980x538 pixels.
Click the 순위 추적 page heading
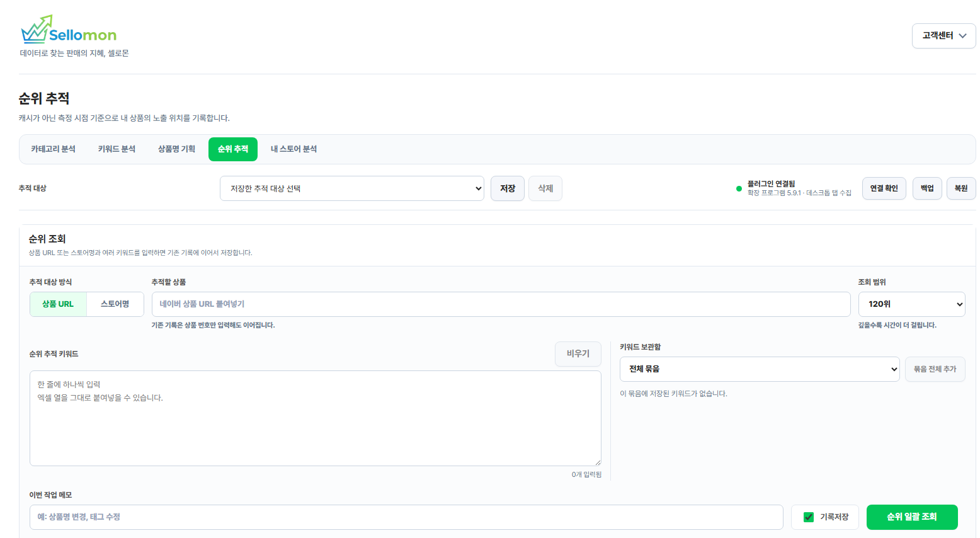click(44, 98)
